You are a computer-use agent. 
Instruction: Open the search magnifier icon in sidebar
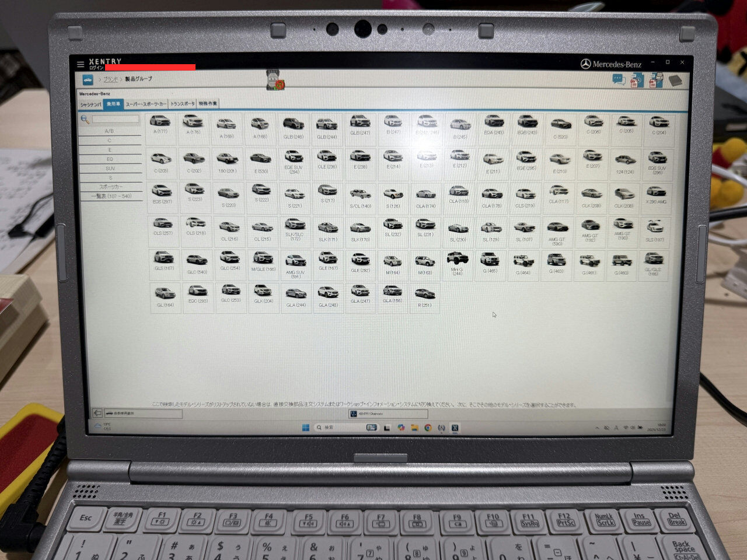(85, 118)
